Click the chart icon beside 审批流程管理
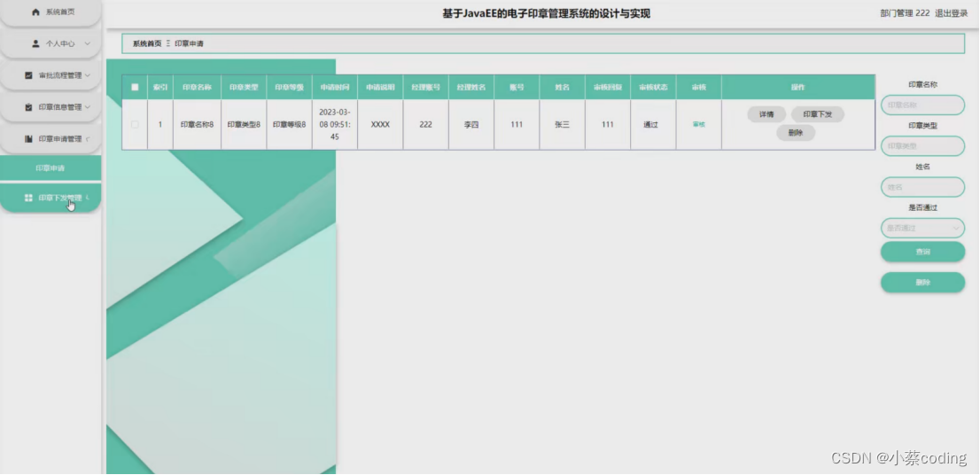The image size is (980, 475). pyautogui.click(x=28, y=75)
